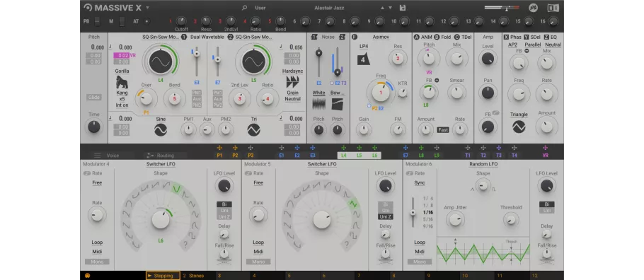This screenshot has width=644, height=280.
Task: Open the AP2 phaser mode menu
Action: [512, 45]
